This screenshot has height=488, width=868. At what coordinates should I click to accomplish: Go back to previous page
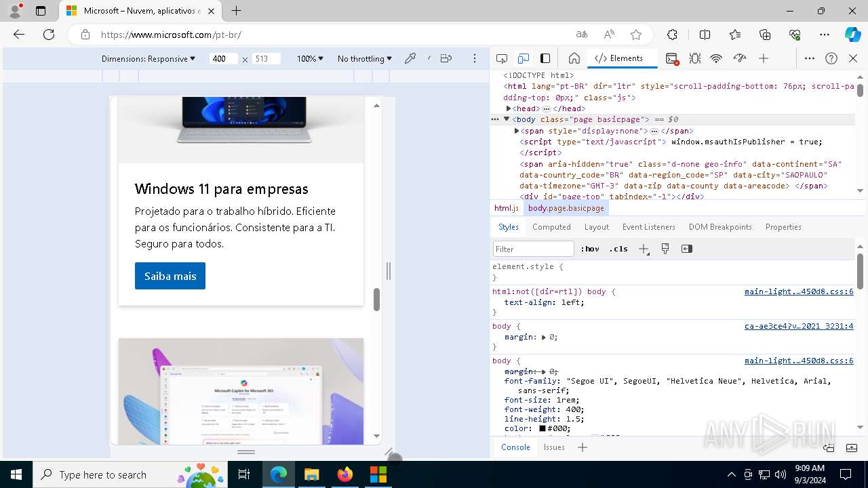pyautogui.click(x=19, y=35)
